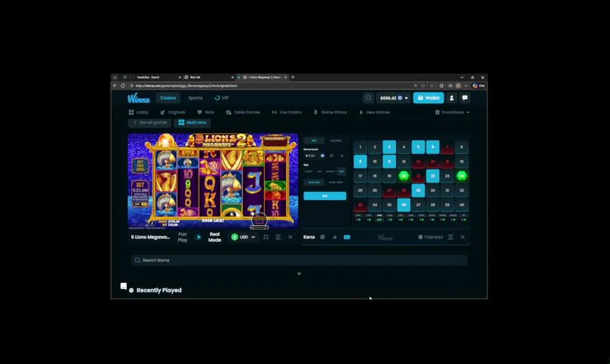Close the Keno game panel
Screen dimensions: 610x364
[x=462, y=237]
